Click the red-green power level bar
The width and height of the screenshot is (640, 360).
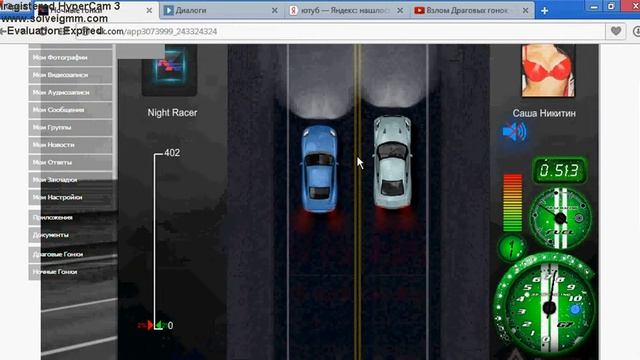tap(513, 203)
